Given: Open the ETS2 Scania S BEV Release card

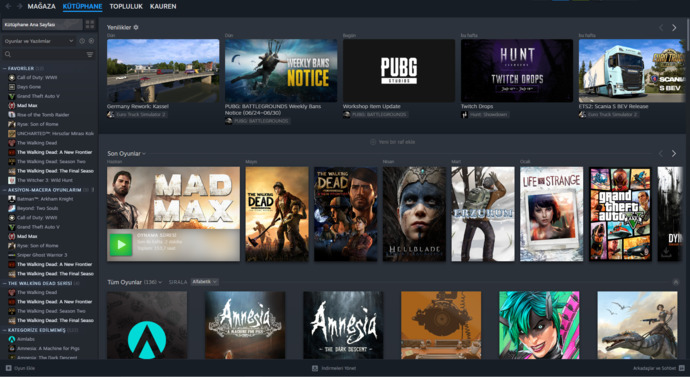Looking at the screenshot, I should [632, 71].
